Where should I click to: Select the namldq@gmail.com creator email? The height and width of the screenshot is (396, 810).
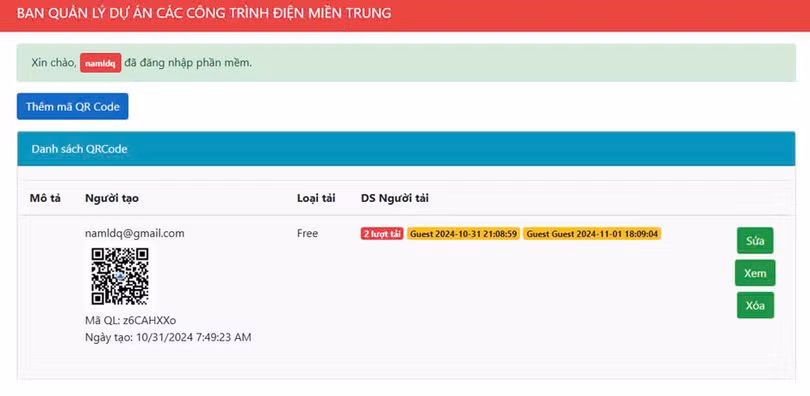tap(135, 233)
